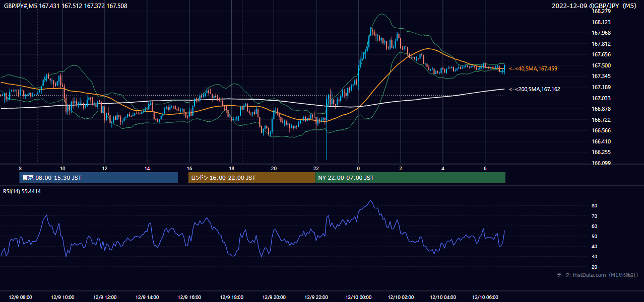Image resolution: width=644 pixels, height=302 pixels.
Task: Click hour label 22 under price chart
Action: [x=316, y=168]
